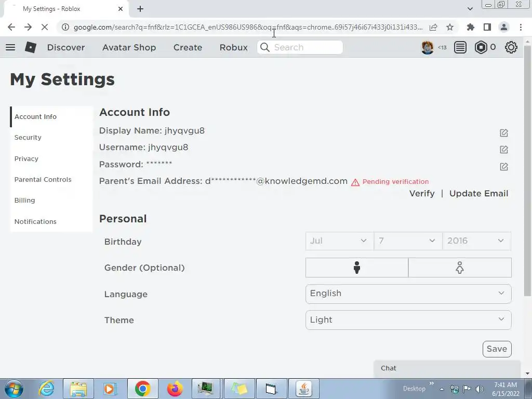Open Robux in the top navigation
532x399 pixels.
233,47
